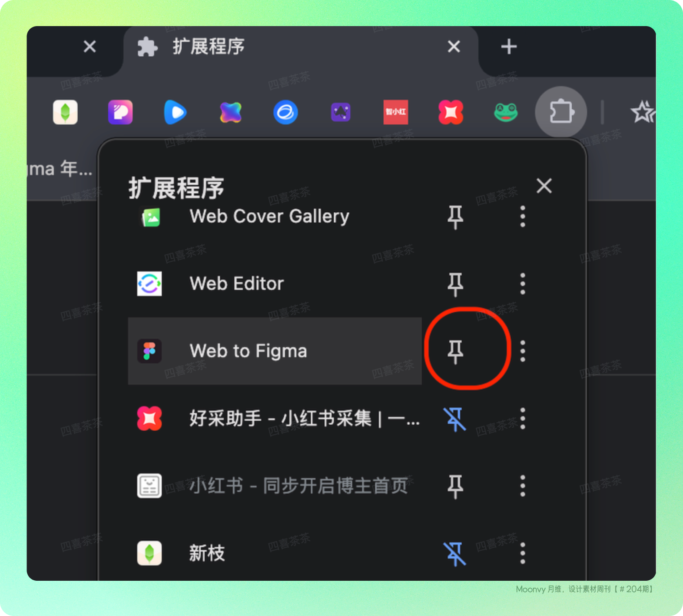Open more options menu for Web to Figma
Viewport: 683px width, 616px height.
(523, 351)
